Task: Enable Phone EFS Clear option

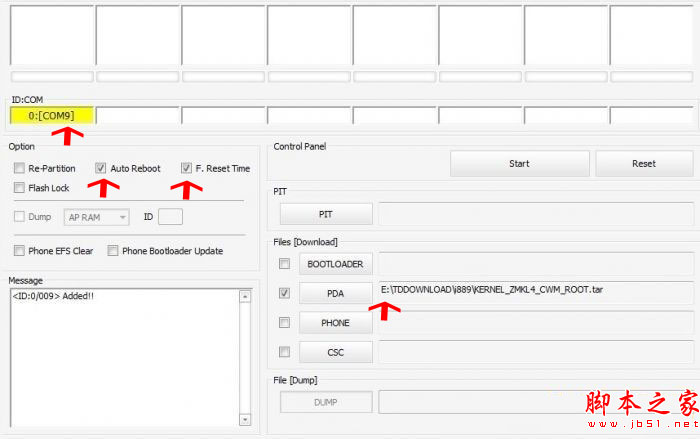Action: pos(19,251)
